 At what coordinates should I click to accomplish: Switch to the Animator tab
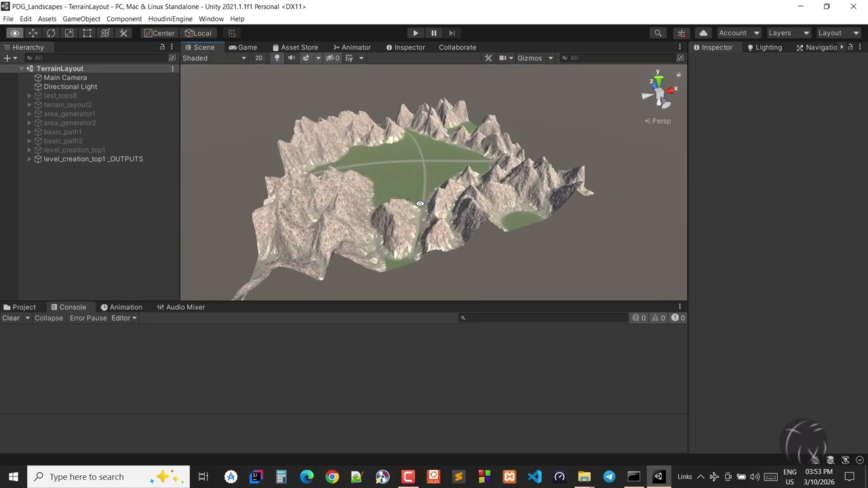coord(352,47)
